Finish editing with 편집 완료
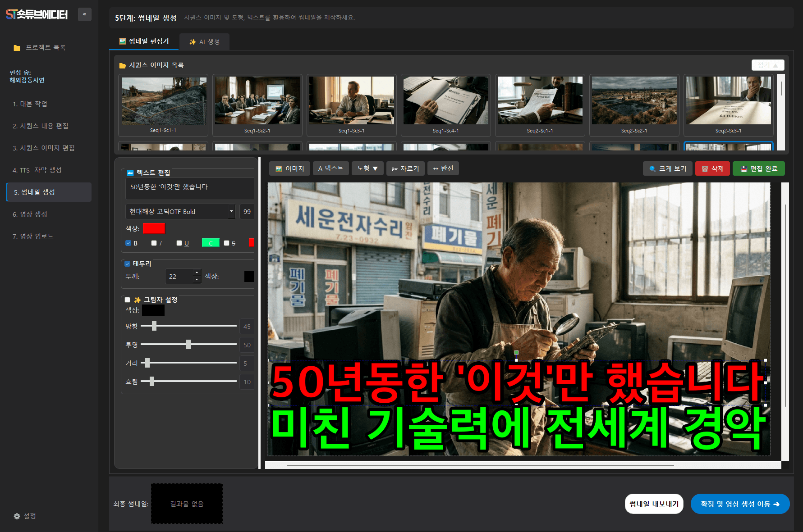The height and width of the screenshot is (532, 803). pos(758,168)
